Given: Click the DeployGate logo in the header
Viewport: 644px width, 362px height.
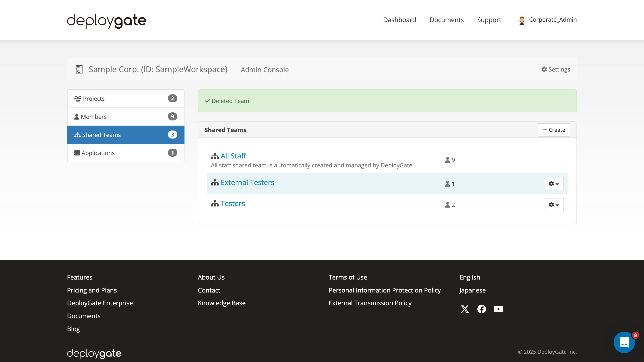Looking at the screenshot, I should pos(106,21).
